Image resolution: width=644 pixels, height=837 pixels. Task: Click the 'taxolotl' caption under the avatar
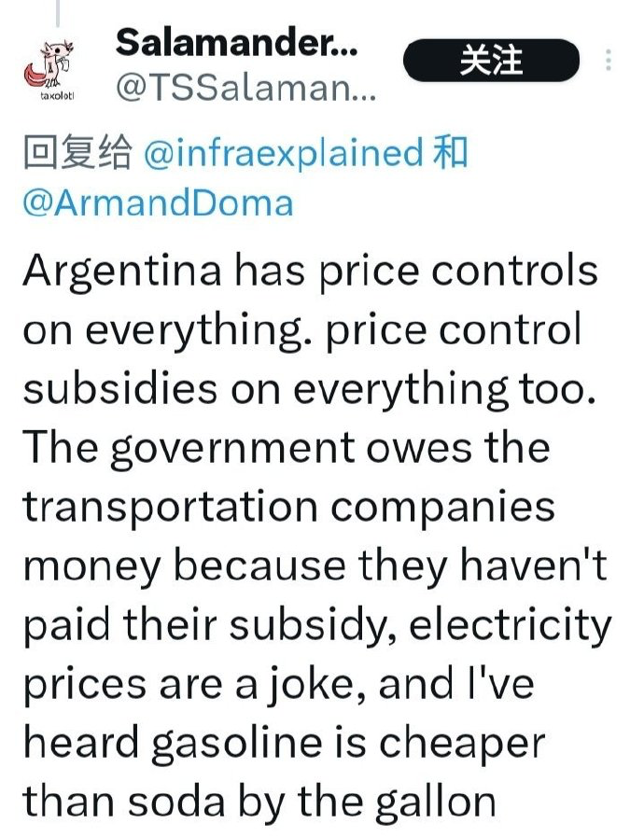point(58,95)
